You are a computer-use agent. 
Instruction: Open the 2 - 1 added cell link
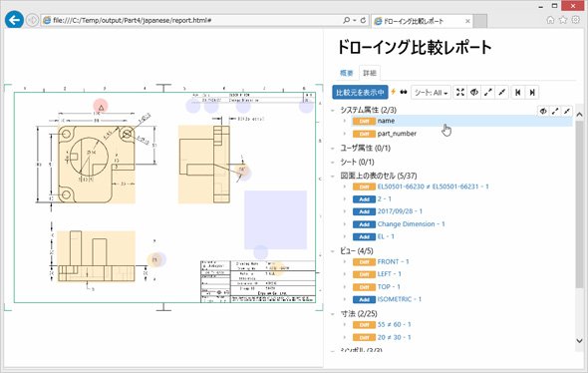coord(385,198)
